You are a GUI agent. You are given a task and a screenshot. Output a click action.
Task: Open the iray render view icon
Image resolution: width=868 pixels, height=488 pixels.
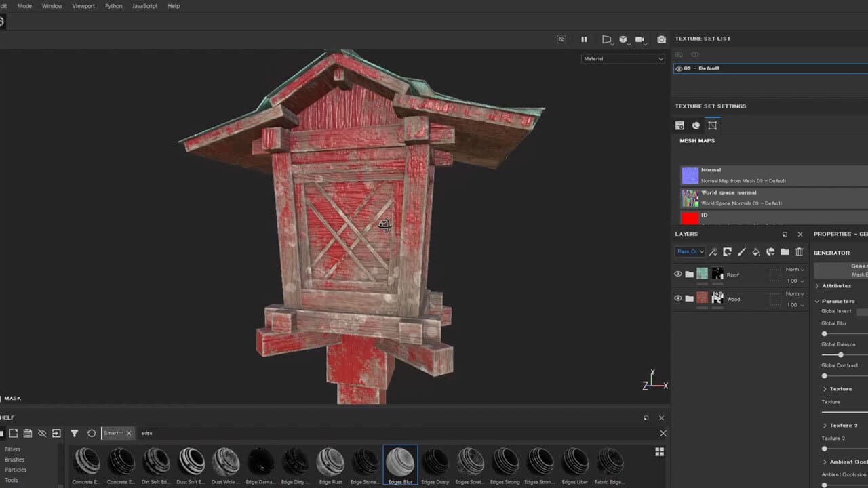[639, 39]
